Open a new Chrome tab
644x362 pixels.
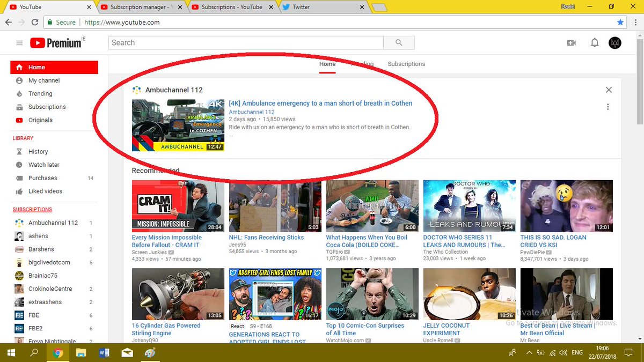pos(379,8)
